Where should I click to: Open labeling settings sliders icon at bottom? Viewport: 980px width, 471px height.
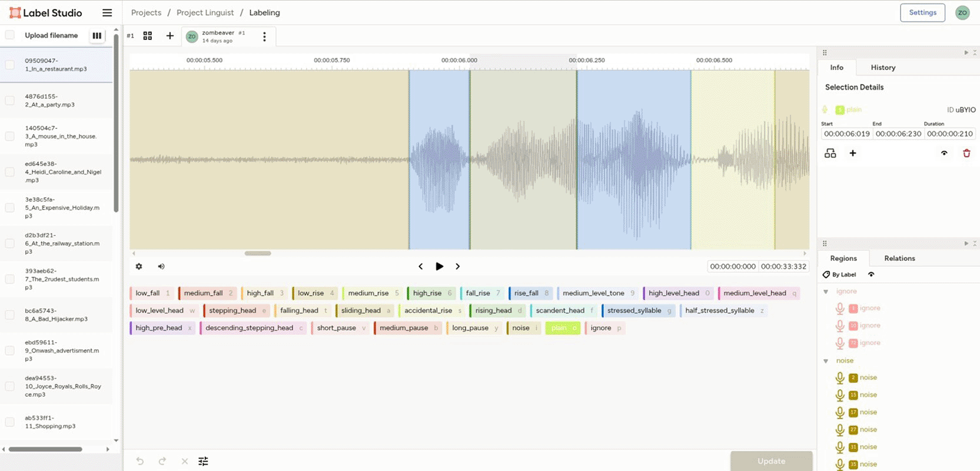click(203, 461)
